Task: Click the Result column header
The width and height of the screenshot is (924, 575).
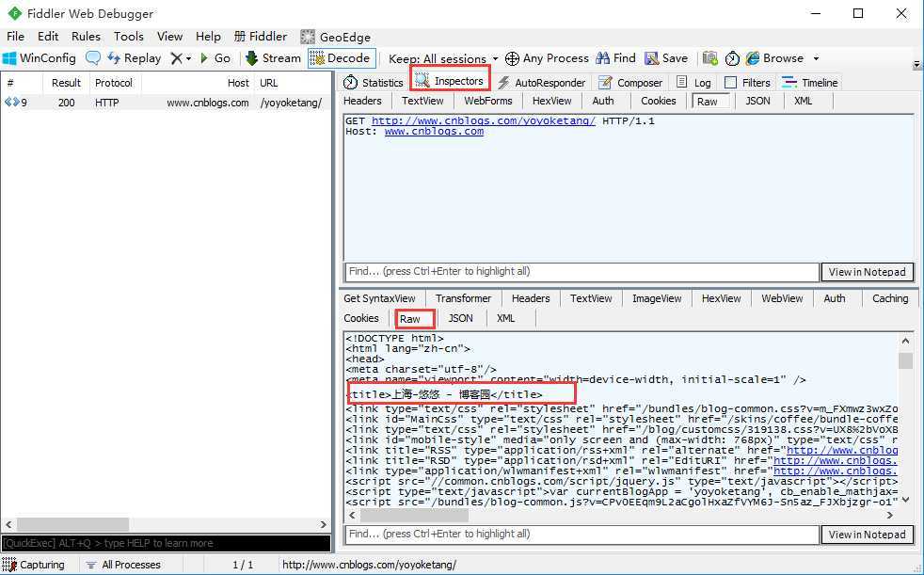Action: [x=66, y=83]
